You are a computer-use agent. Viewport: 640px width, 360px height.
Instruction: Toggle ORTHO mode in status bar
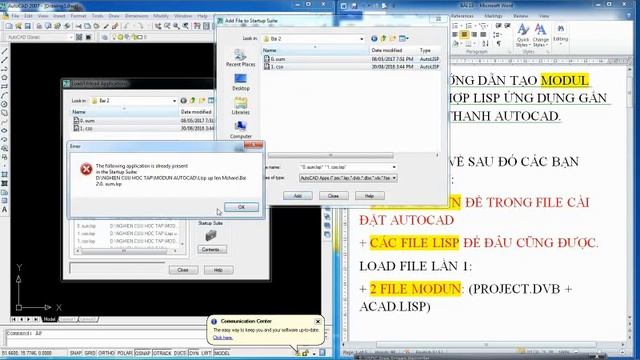tap(106, 353)
